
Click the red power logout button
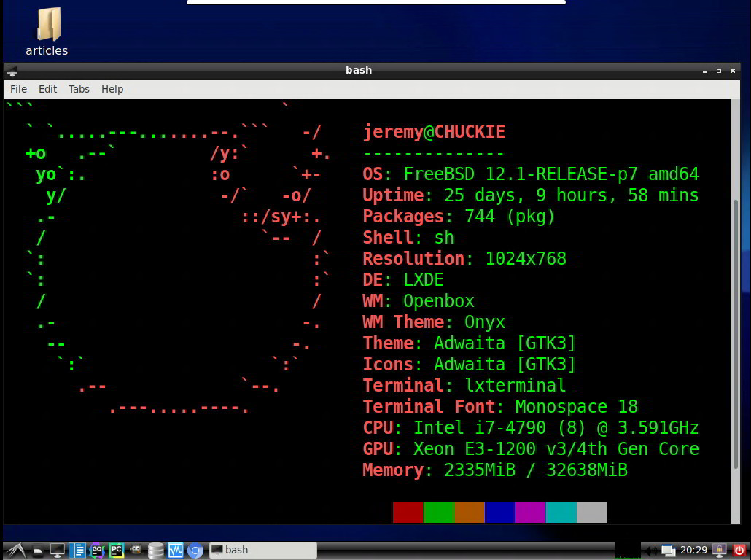739,551
